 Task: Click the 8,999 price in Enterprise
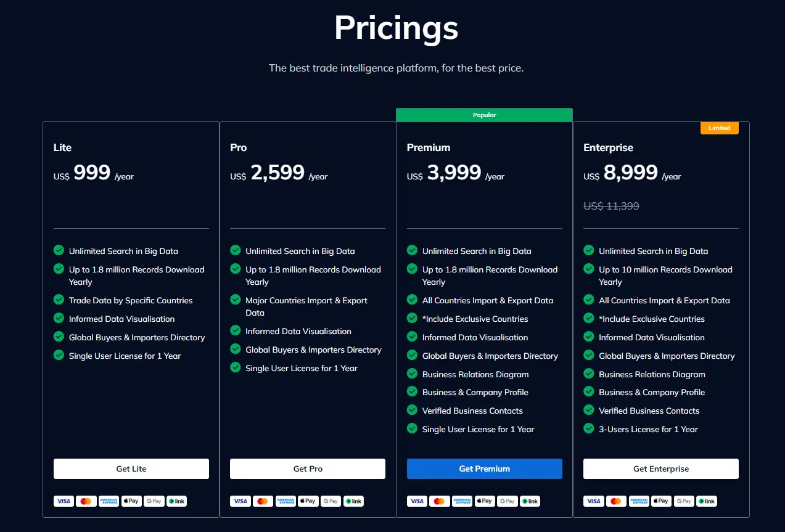(x=631, y=173)
